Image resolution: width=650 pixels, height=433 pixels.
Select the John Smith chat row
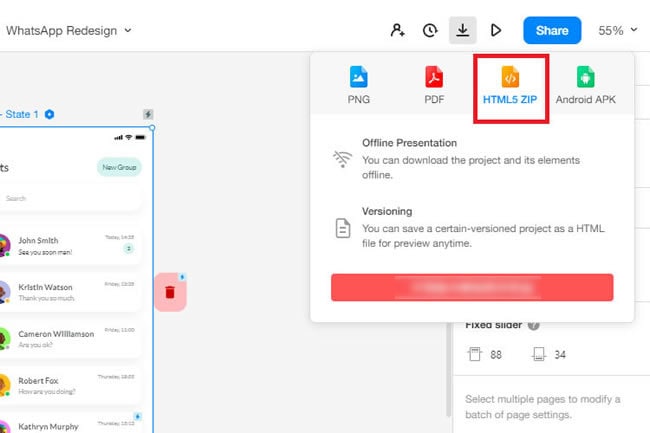[70, 246]
